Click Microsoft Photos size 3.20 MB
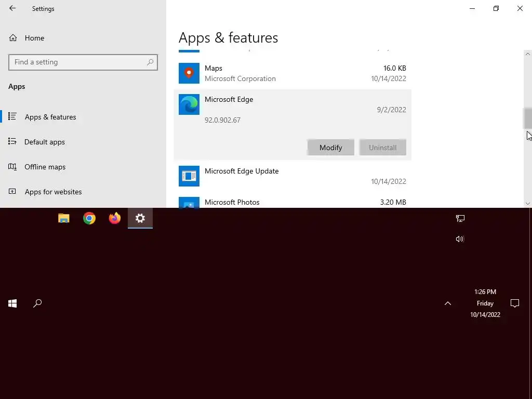The width and height of the screenshot is (532, 399). 393,202
